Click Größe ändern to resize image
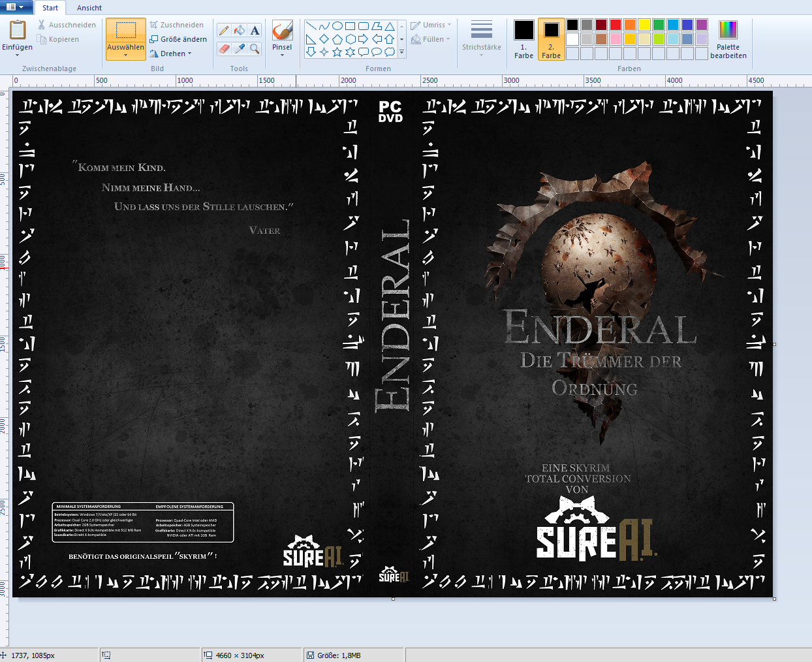 [x=178, y=39]
